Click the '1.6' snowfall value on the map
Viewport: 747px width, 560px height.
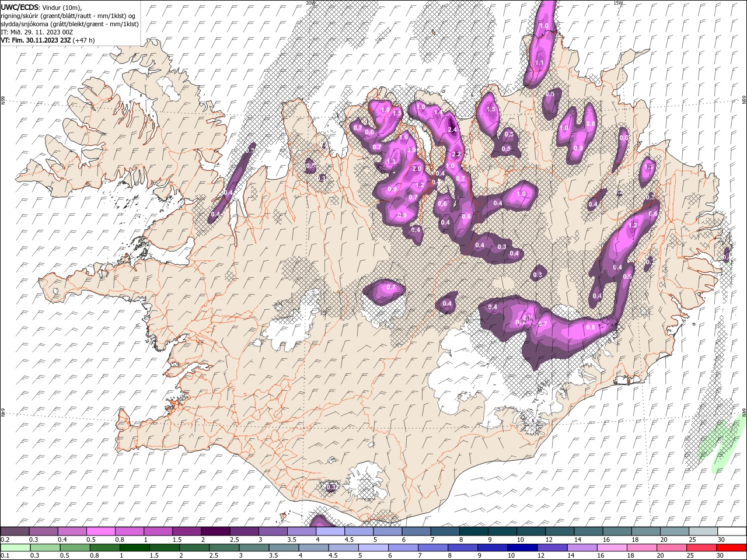pyautogui.click(x=403, y=137)
